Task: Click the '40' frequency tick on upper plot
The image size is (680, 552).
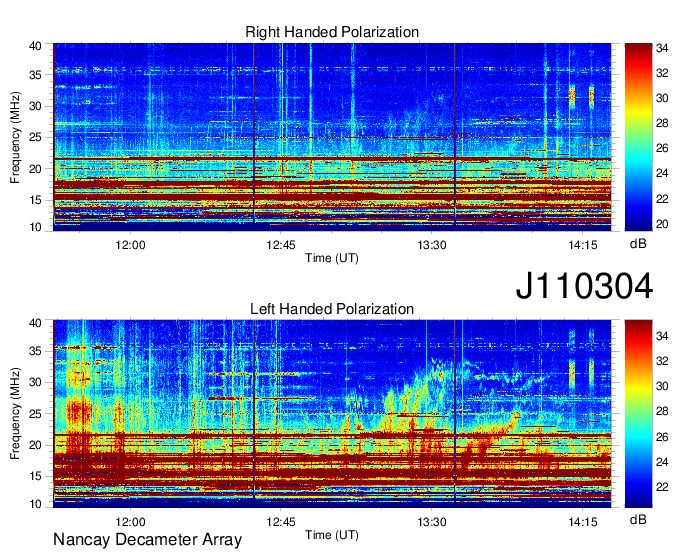Action: click(x=35, y=46)
